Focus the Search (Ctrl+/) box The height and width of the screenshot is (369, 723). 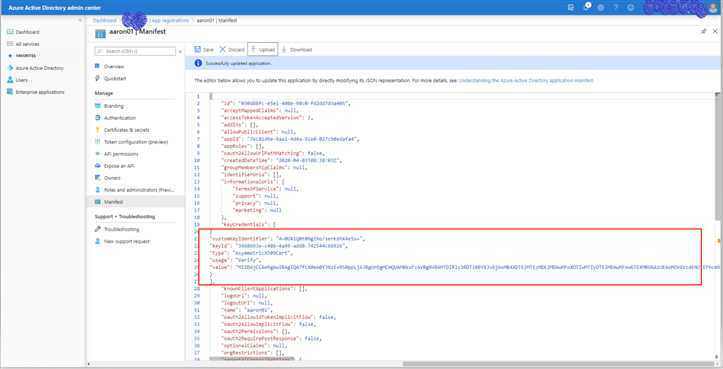pyautogui.click(x=135, y=51)
